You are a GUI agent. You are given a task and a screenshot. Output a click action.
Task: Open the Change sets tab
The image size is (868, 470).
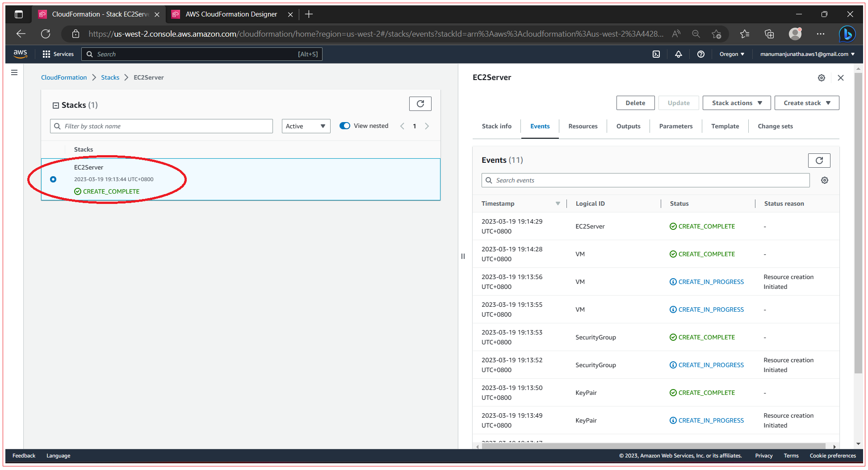[x=775, y=126]
